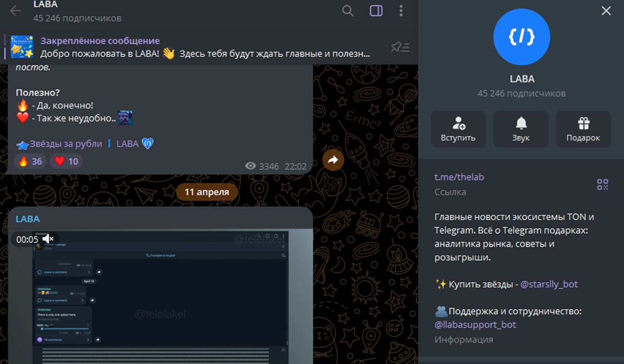This screenshot has height=364, width=624.
Task: Click the fire reaction with 36
Action: [x=30, y=161]
